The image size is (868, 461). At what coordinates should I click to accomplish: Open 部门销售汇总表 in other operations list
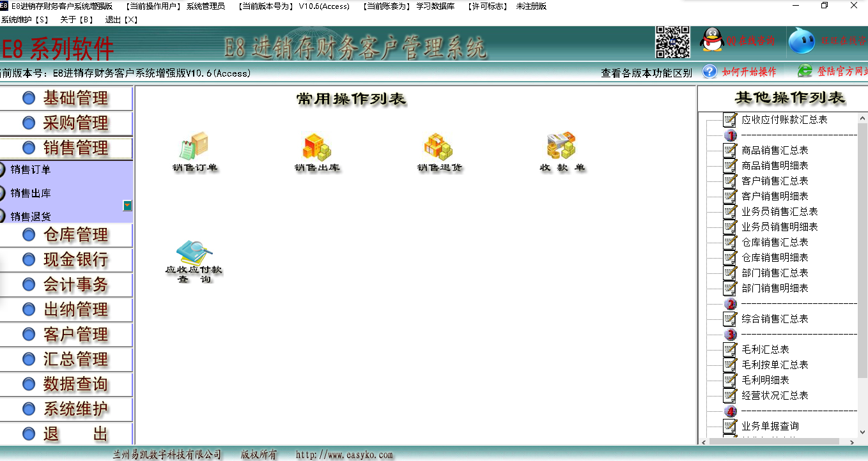(775, 273)
